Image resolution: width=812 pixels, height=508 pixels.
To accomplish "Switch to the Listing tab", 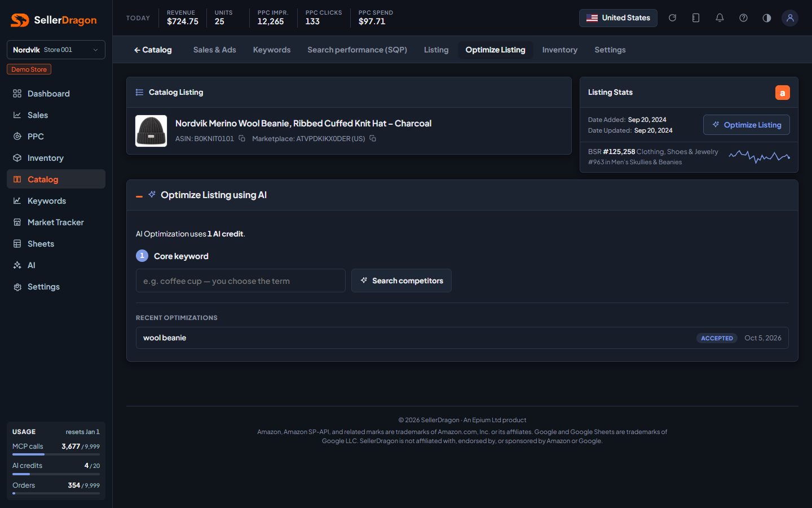I will pyautogui.click(x=436, y=50).
